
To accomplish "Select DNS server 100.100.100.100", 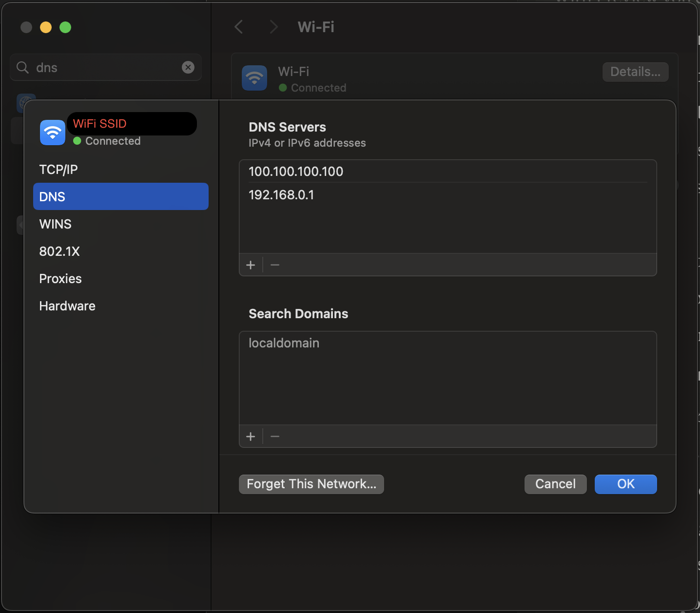I will [x=296, y=172].
